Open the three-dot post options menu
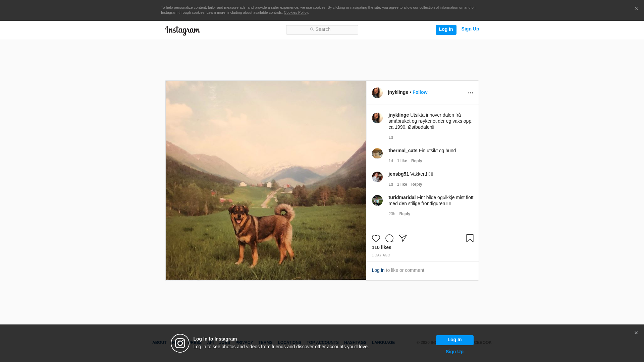 point(470,93)
